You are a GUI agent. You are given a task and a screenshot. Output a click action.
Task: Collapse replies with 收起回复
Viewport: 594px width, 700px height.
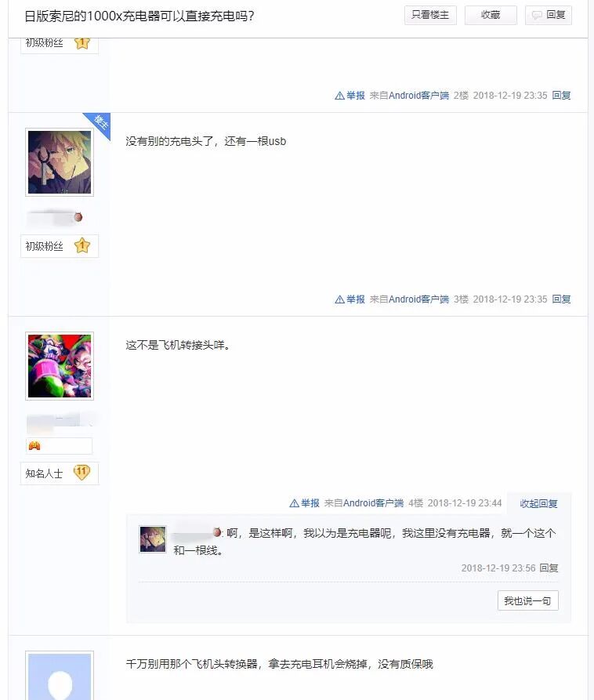[x=538, y=503]
